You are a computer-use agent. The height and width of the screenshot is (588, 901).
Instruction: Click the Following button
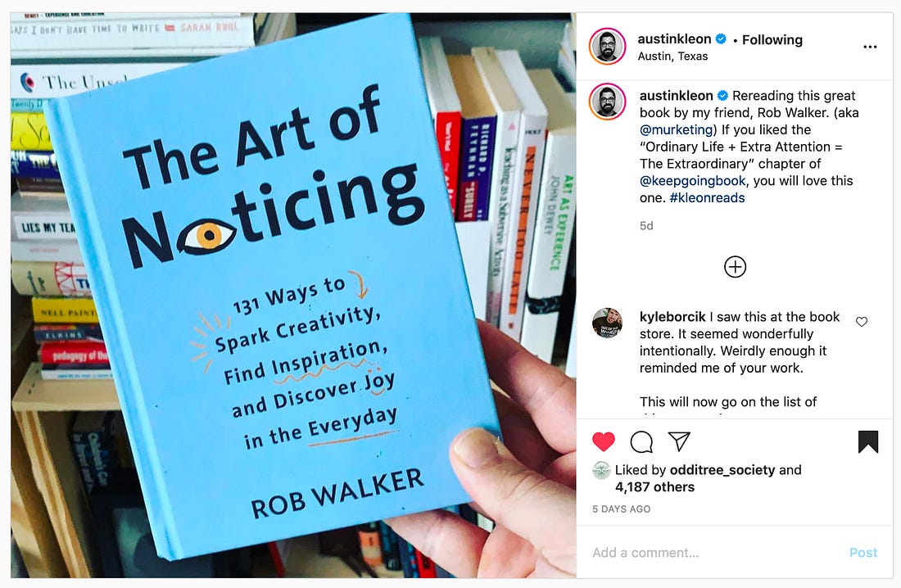point(772,39)
